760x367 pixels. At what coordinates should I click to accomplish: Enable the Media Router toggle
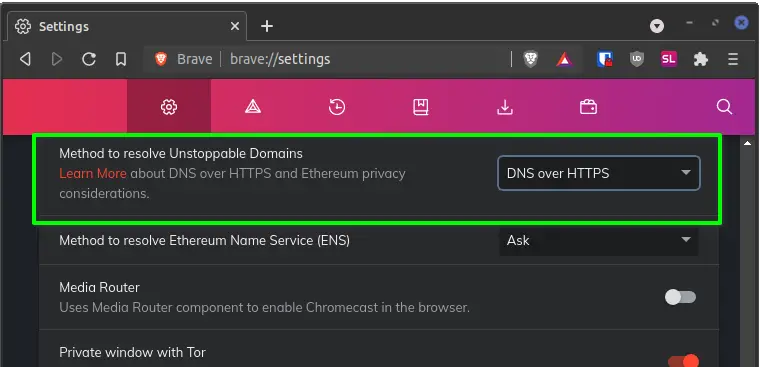681,297
